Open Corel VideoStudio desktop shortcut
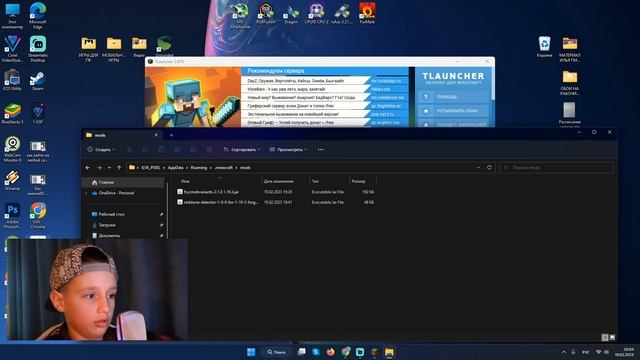Screen dimensions: 640x360 click(x=12, y=48)
